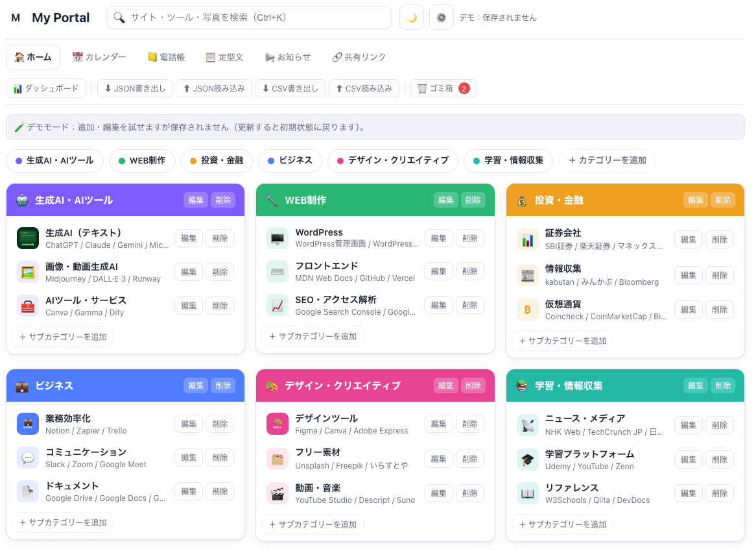The image size is (756, 549).
Task: Click the SEO・アクセス解析 chart icon
Action: pyautogui.click(x=278, y=306)
